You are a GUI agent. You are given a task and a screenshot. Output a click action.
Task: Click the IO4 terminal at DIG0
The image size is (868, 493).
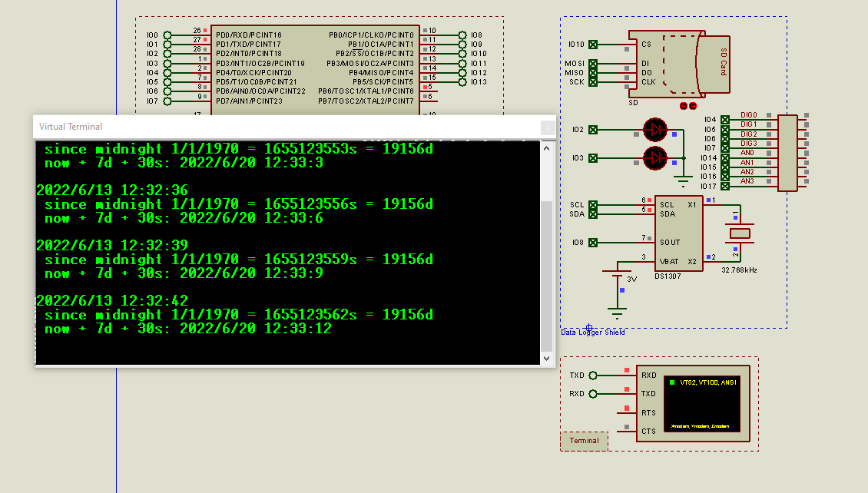[725, 120]
